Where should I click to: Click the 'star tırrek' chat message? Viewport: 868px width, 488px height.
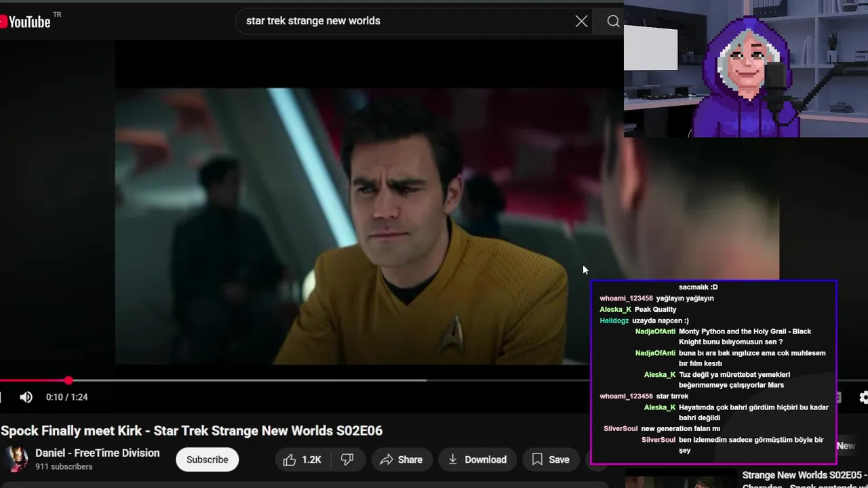[672, 396]
